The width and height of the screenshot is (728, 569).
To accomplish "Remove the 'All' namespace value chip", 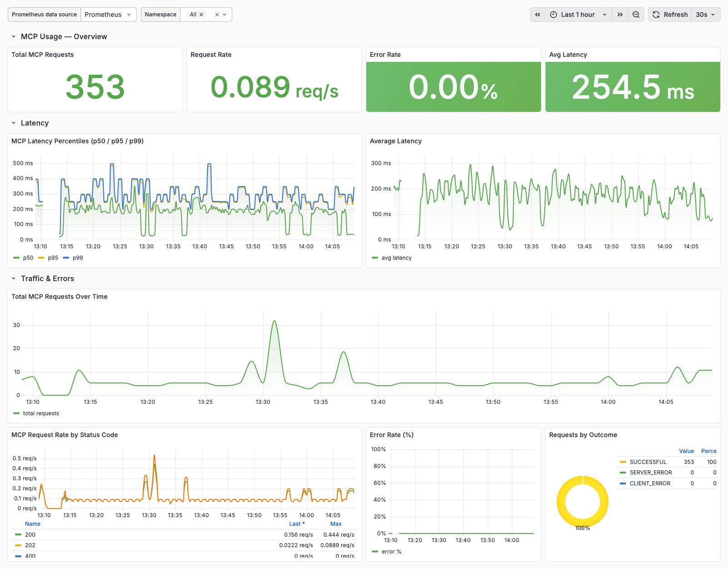I will (201, 15).
